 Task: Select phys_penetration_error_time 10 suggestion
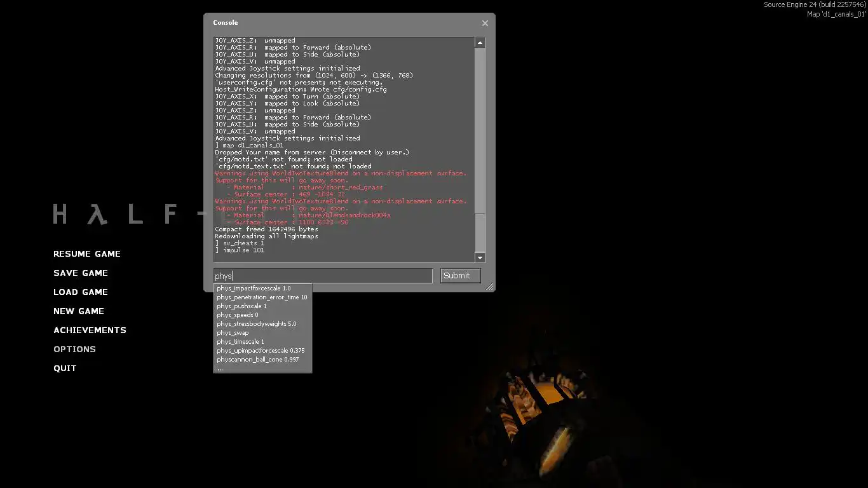pos(263,297)
